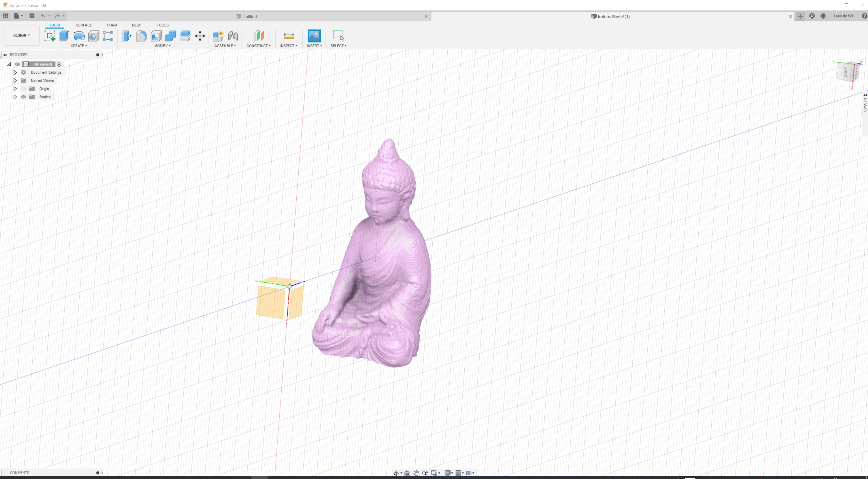Screen dimensions: 868x479
Task: Choose the Fillet tool
Action: 141,36
